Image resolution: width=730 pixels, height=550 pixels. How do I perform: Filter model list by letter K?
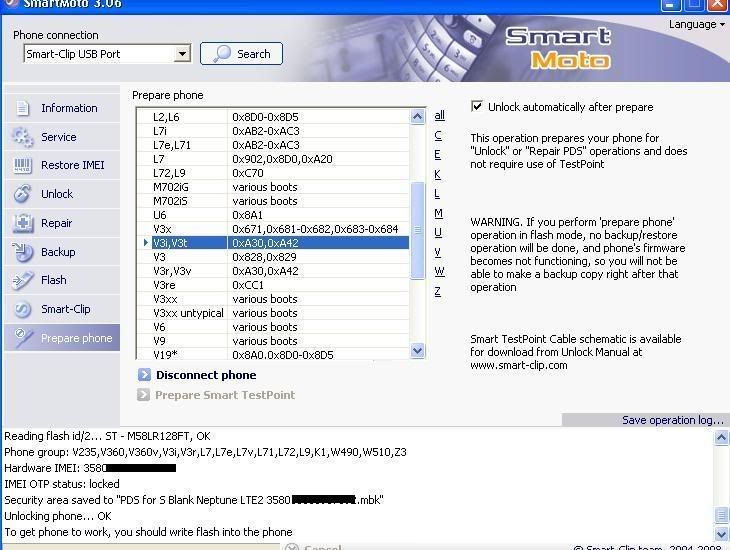point(437,174)
